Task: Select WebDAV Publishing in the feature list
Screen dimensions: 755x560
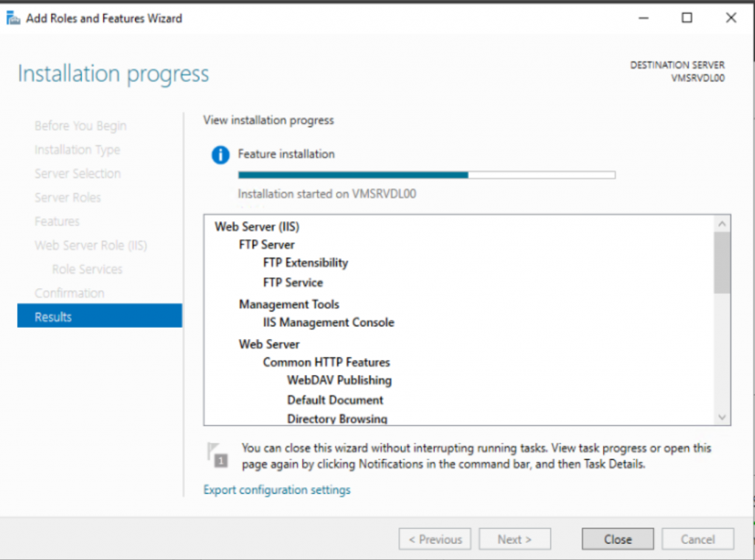Action: (339, 381)
